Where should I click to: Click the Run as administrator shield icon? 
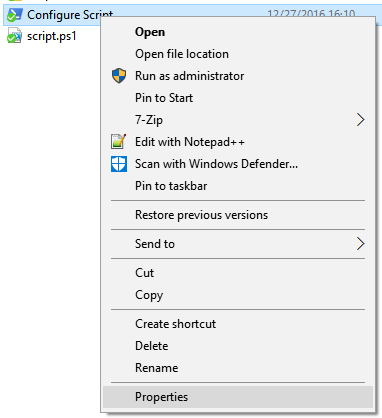pos(119,76)
